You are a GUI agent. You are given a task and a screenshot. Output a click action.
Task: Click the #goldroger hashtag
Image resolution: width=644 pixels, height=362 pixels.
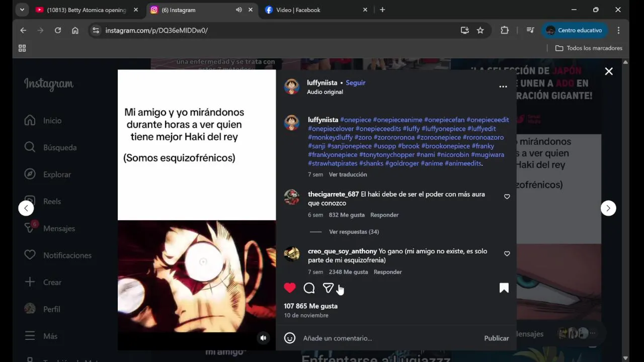(x=402, y=163)
